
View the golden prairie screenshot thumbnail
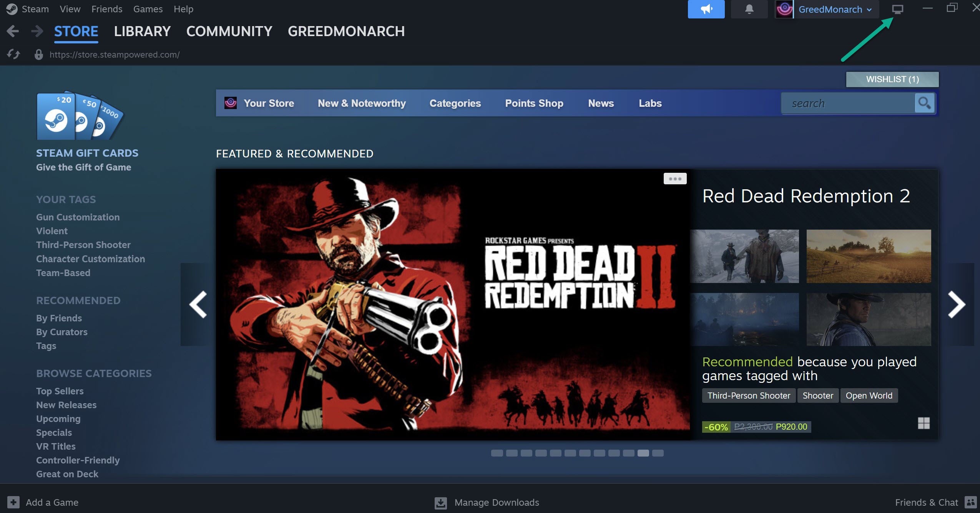(x=869, y=256)
